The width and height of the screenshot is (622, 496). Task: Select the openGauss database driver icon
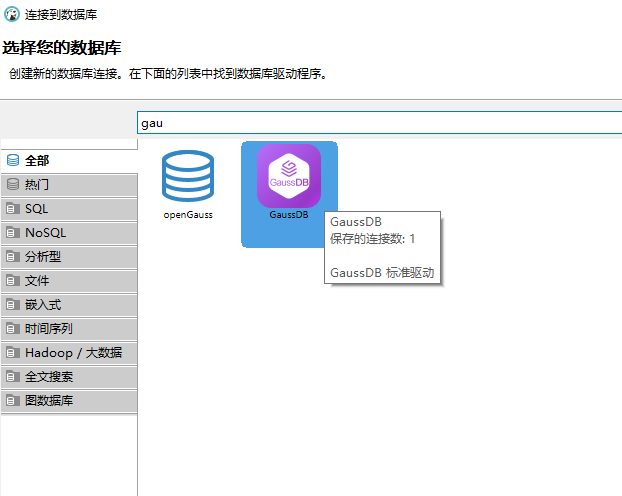[188, 176]
